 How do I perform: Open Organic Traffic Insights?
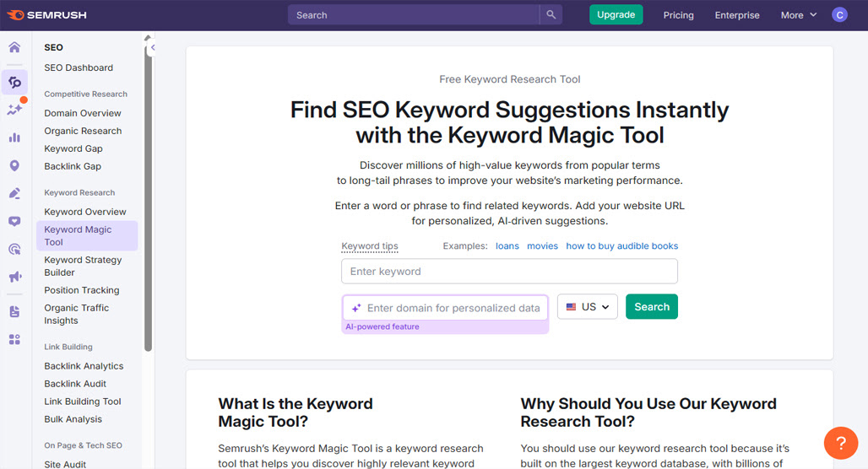[x=76, y=314]
